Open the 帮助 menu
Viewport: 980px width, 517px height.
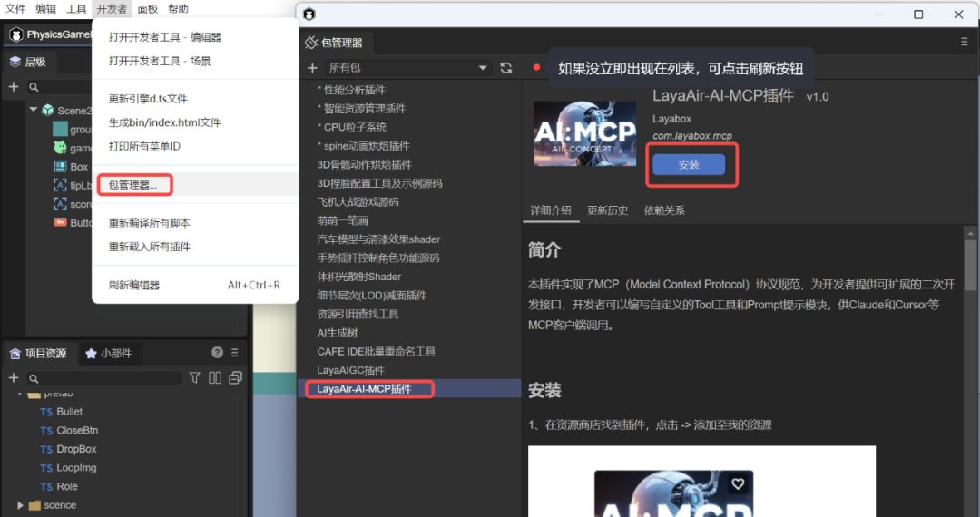(x=178, y=9)
